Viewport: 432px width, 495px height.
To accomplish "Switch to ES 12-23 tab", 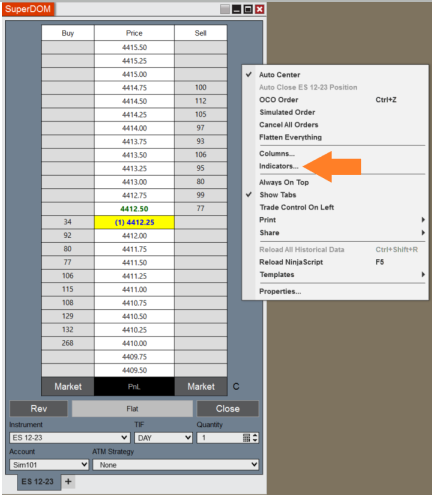I will pos(38,482).
